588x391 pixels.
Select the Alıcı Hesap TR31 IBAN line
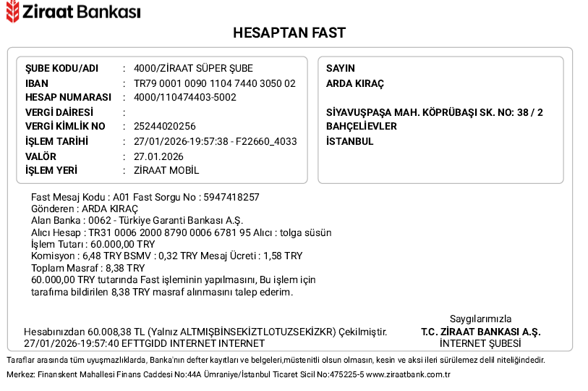tap(181, 232)
